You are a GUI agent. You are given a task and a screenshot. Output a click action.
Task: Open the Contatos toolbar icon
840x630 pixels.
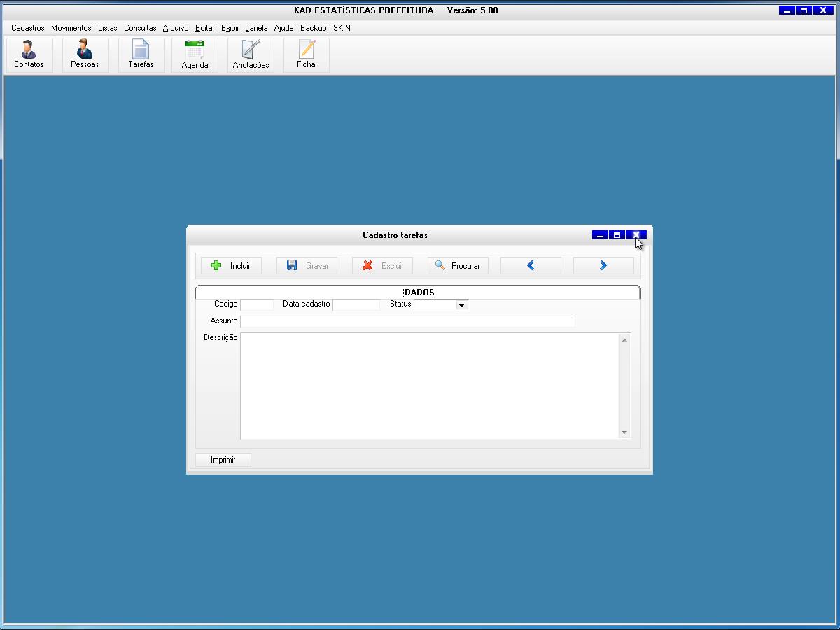coord(29,55)
